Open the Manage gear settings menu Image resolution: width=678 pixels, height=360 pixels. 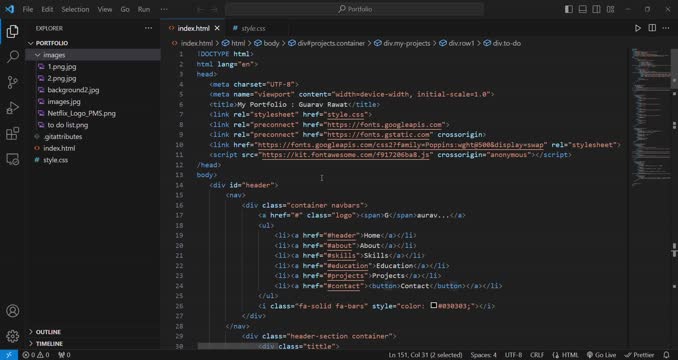pos(13,336)
